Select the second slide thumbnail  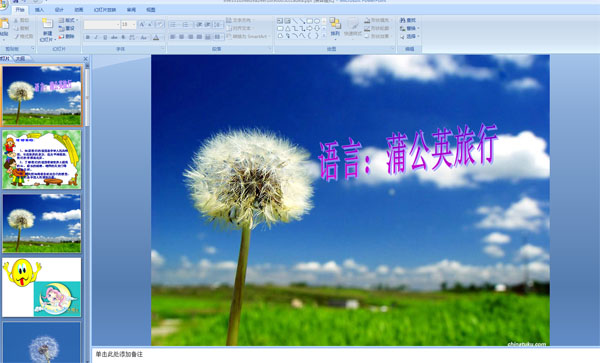[42, 159]
